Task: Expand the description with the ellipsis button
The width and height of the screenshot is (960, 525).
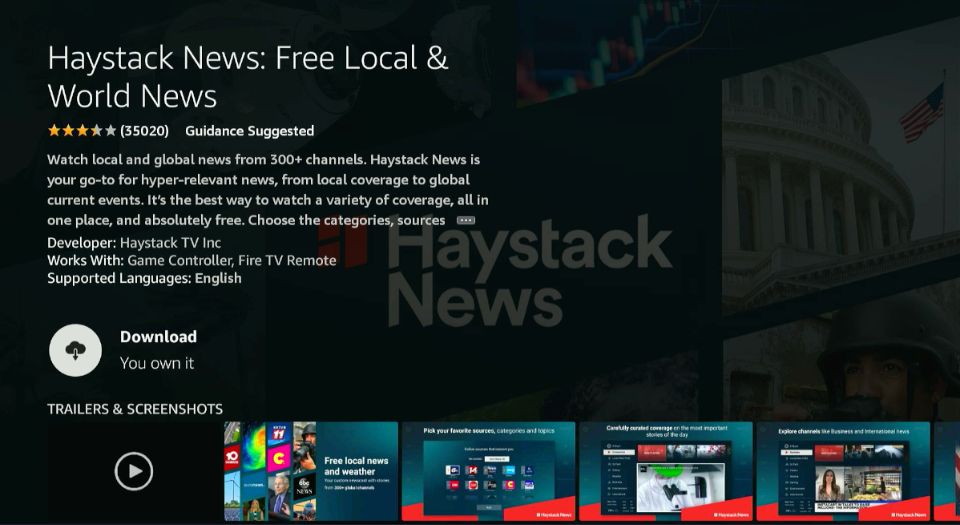Action: [x=466, y=220]
